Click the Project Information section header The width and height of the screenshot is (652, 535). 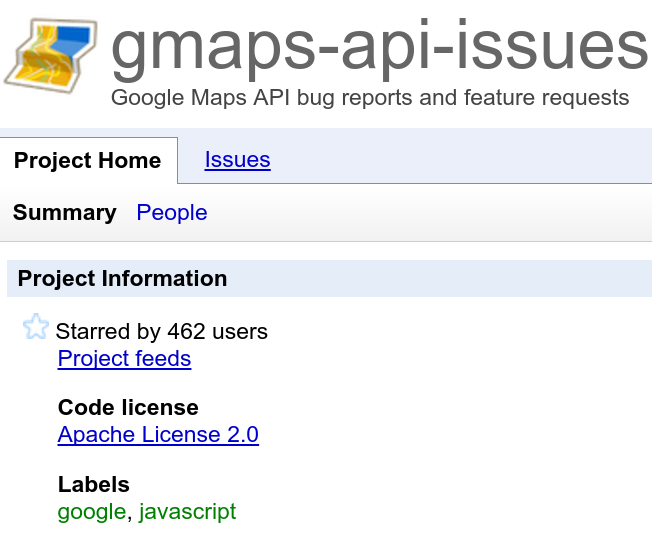click(329, 279)
